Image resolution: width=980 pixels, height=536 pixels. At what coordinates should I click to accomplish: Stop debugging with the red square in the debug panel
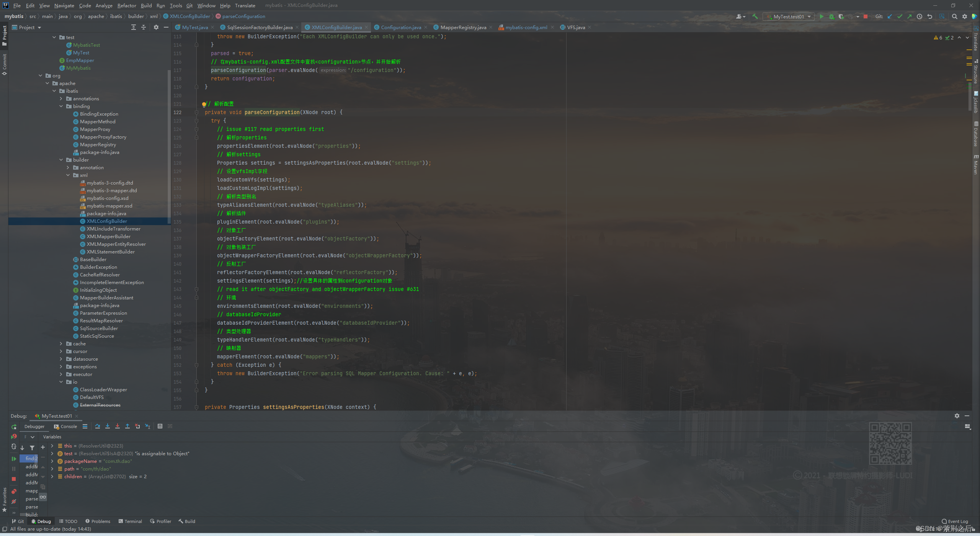point(14,479)
